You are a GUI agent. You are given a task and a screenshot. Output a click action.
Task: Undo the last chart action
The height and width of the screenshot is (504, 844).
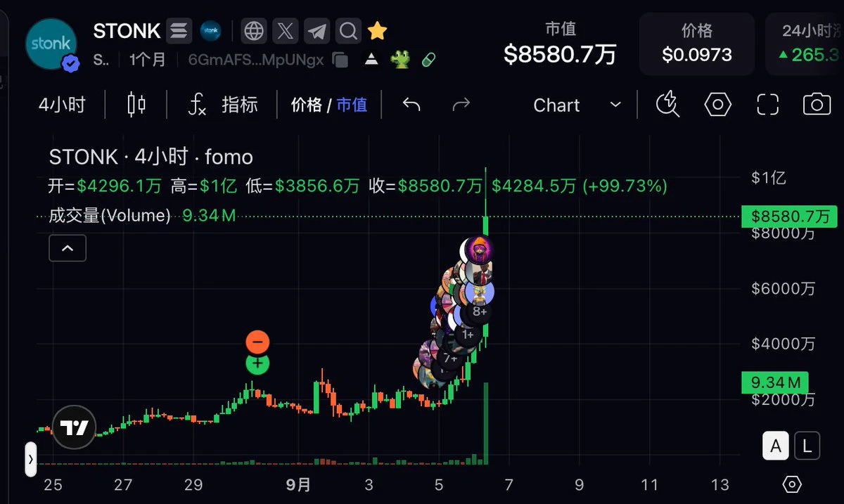411,105
